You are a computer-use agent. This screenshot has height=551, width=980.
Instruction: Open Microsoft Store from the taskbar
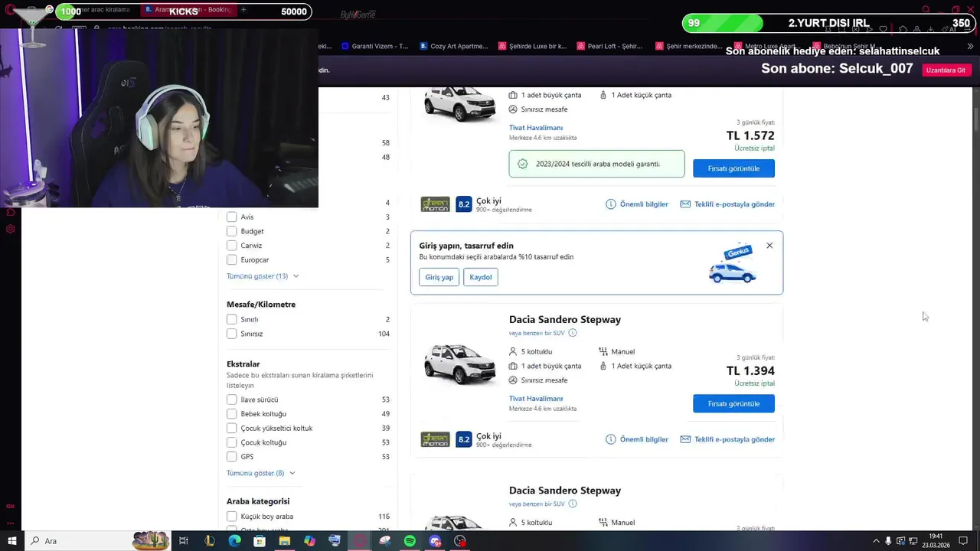pyautogui.click(x=260, y=541)
